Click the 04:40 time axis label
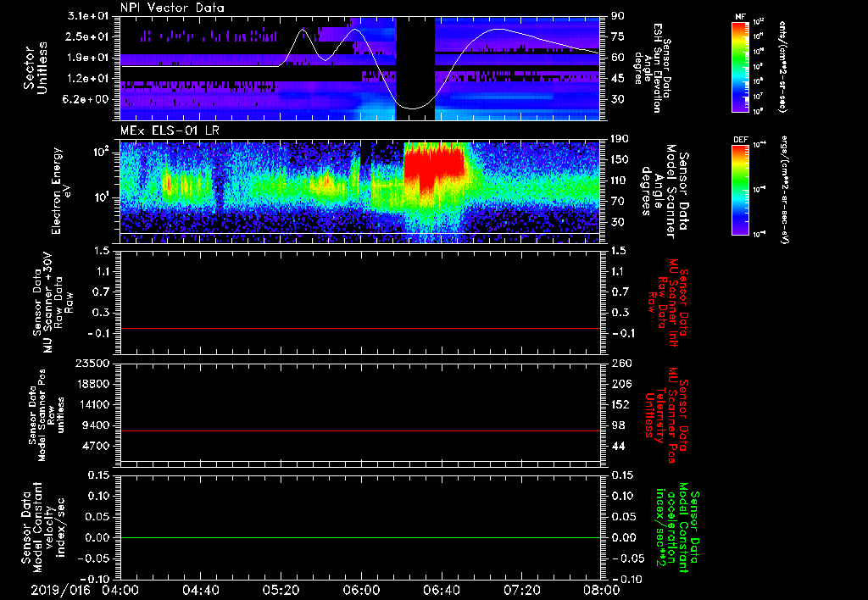868x600 pixels. (200, 590)
